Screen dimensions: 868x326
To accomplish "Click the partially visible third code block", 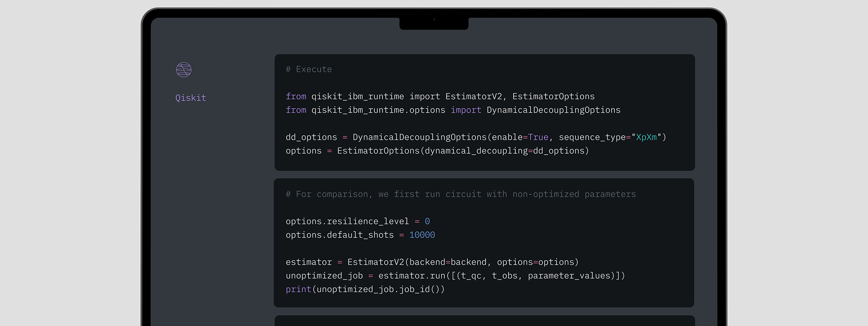I will (484, 321).
